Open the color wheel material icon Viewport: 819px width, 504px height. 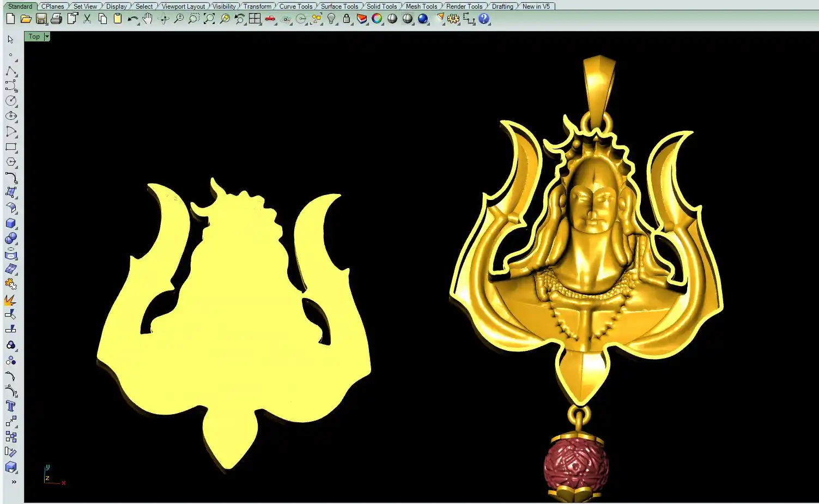[x=377, y=19]
